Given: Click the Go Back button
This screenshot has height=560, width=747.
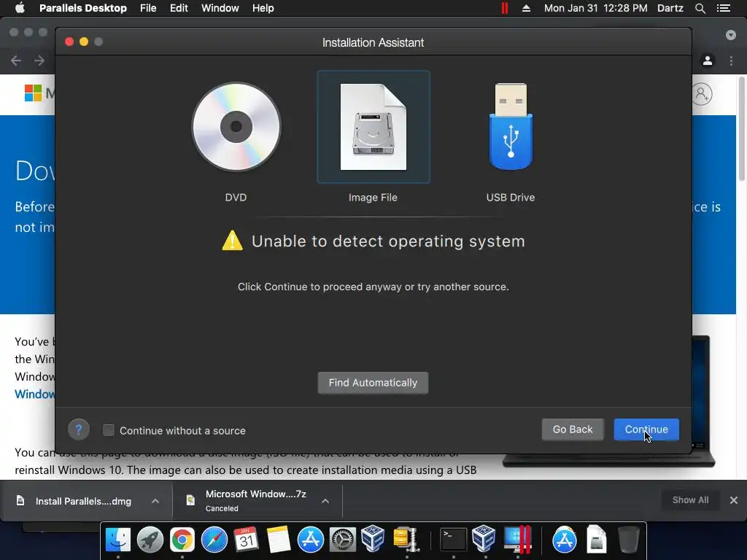Looking at the screenshot, I should (x=573, y=429).
